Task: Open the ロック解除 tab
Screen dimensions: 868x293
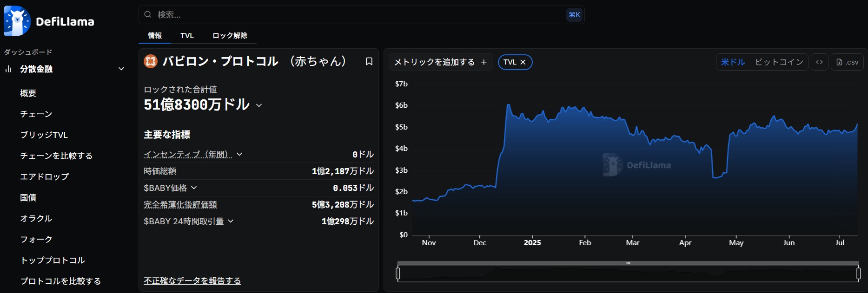Action: 230,36
